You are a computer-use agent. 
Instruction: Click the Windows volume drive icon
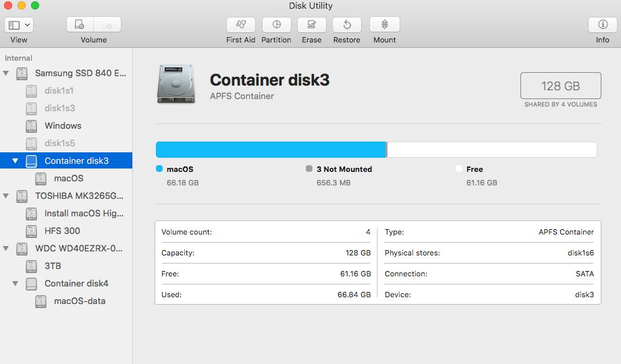[31, 126]
